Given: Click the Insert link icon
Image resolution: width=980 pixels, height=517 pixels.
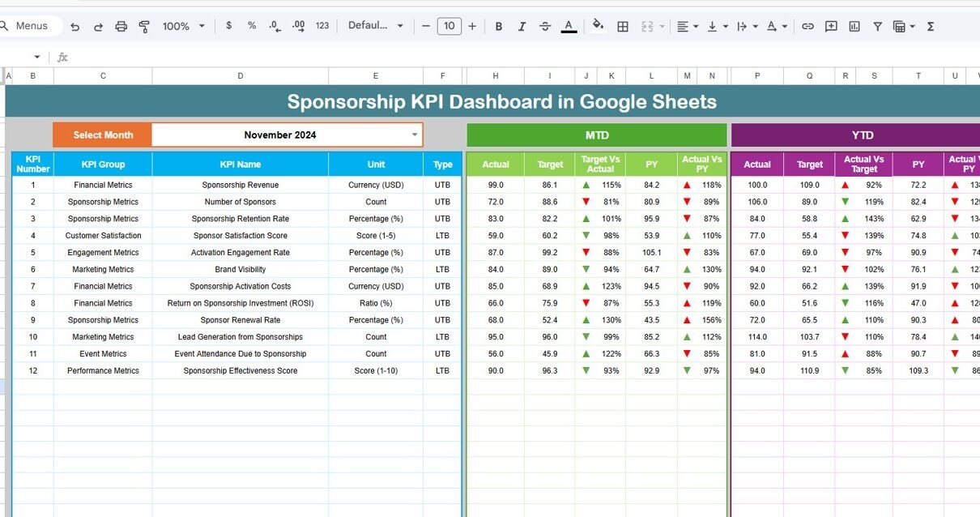Looking at the screenshot, I should point(807,26).
